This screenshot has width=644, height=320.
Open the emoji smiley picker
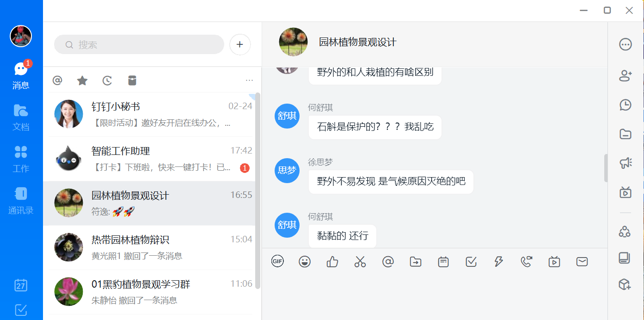point(305,262)
